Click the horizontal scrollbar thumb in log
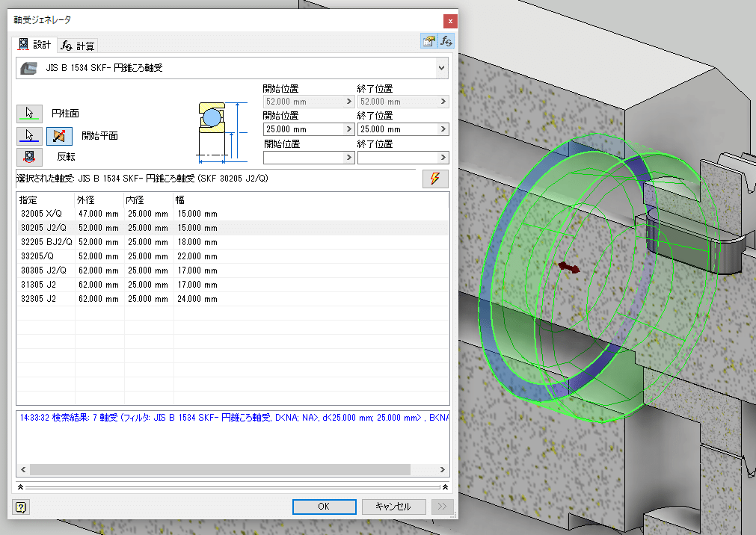756x535 pixels. point(220,469)
